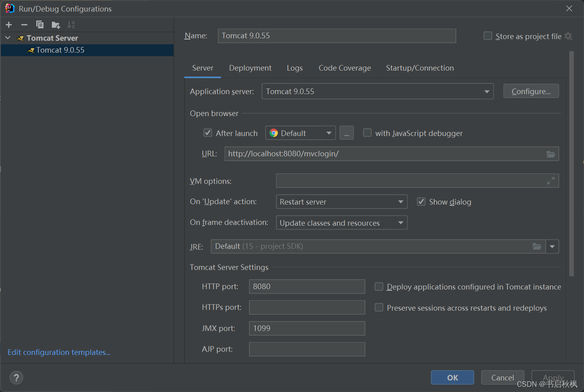Screen dimensions: 584x392
Task: Uncheck the Show dialog checkbox
Action: click(421, 202)
